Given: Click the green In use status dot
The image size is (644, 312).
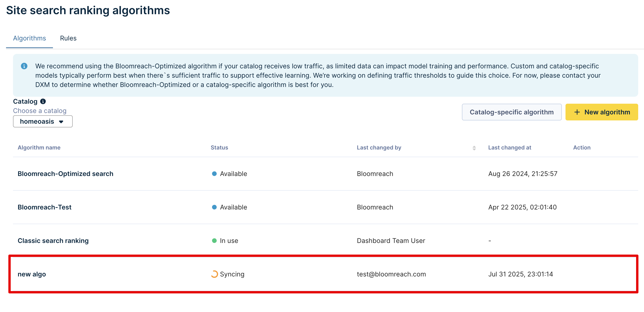Looking at the screenshot, I should 214,241.
